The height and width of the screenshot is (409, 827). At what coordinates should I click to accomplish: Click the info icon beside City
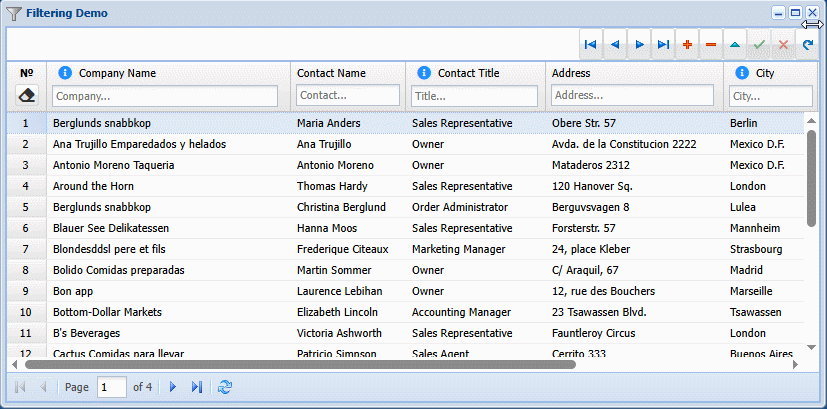coord(742,73)
